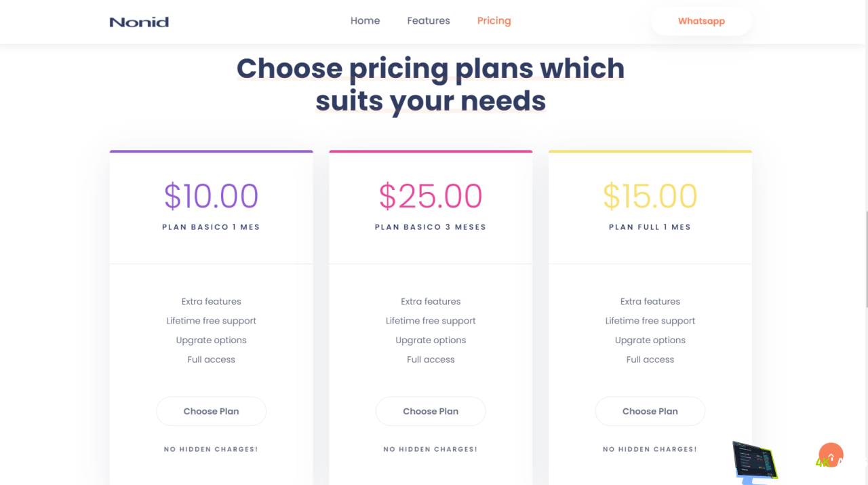
Task: Go to the Features nav link
Action: click(x=429, y=21)
